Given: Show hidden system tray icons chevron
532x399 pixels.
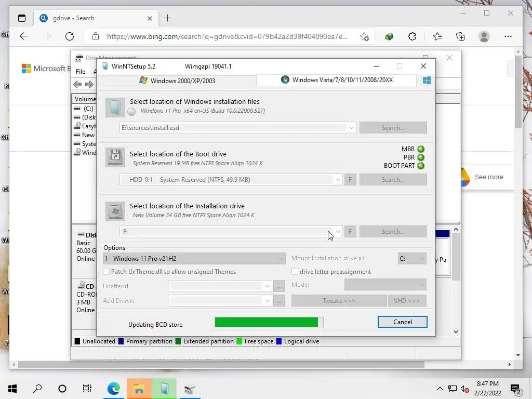Looking at the screenshot, I should coord(440,389).
